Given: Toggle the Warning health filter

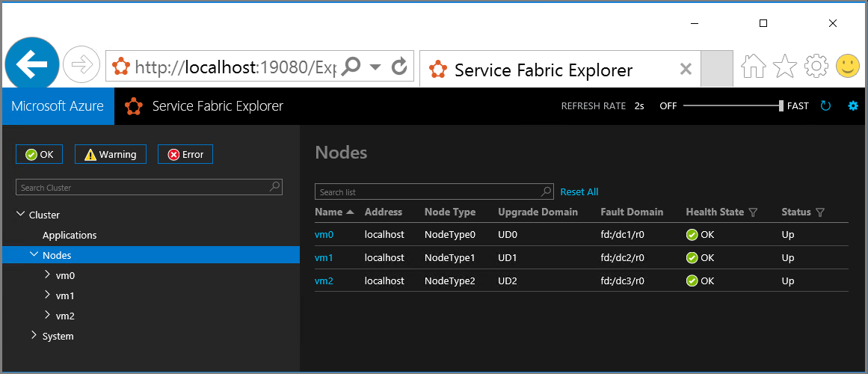Looking at the screenshot, I should pos(110,154).
